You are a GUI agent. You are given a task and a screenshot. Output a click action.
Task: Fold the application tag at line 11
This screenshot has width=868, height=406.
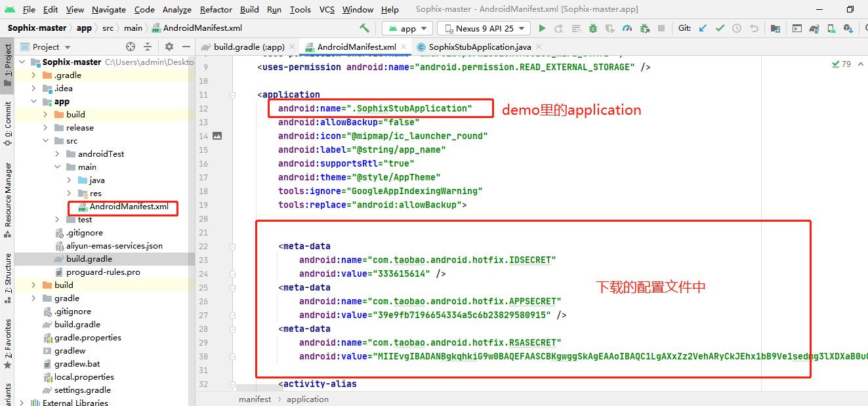(x=232, y=94)
